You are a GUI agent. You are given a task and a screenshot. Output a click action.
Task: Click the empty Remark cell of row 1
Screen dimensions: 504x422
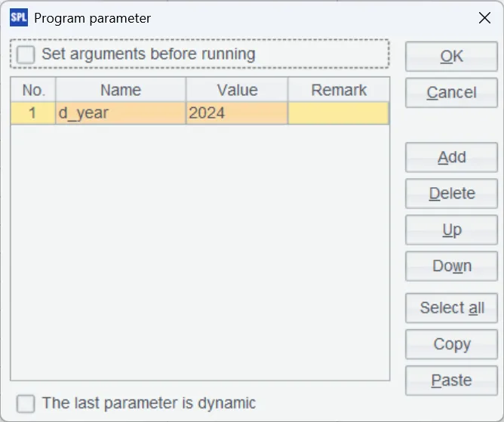(x=339, y=113)
